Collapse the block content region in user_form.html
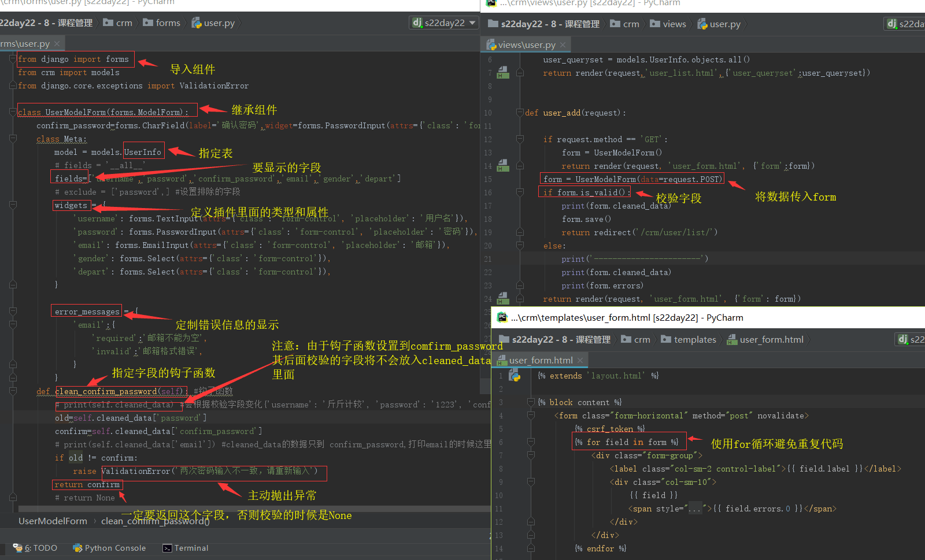Image resolution: width=925 pixels, height=560 pixels. (531, 402)
